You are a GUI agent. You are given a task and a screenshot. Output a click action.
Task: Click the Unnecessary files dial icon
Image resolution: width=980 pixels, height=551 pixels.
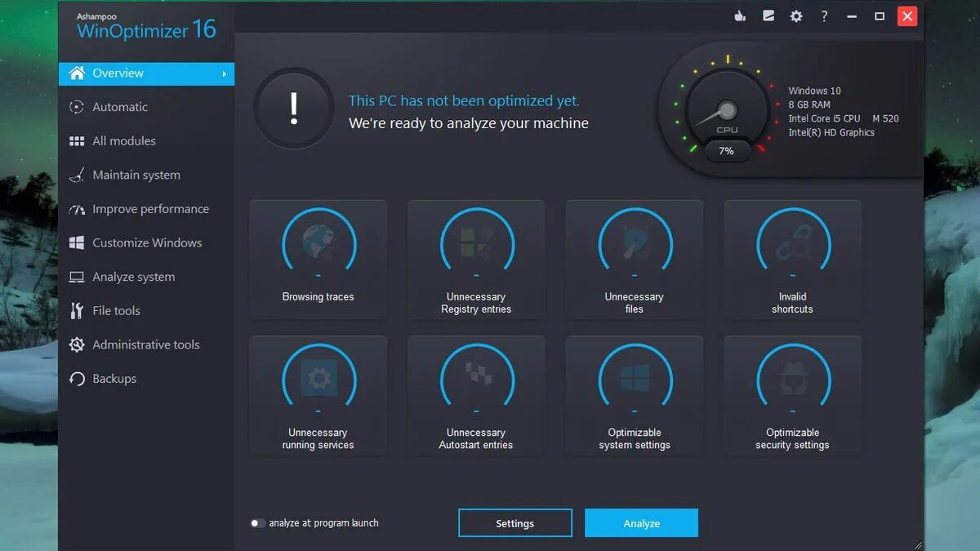pyautogui.click(x=635, y=243)
